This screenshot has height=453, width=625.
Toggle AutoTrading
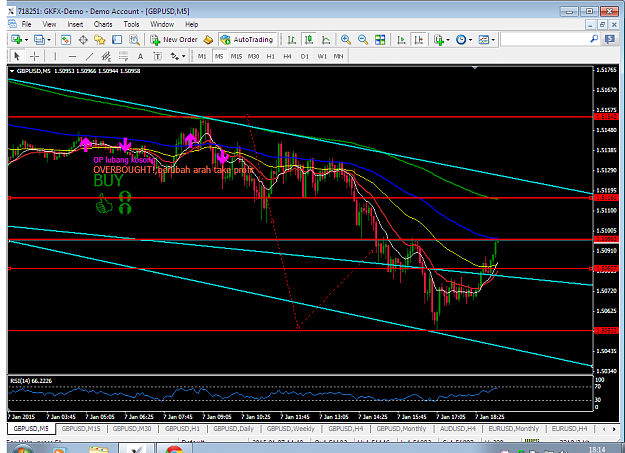248,39
